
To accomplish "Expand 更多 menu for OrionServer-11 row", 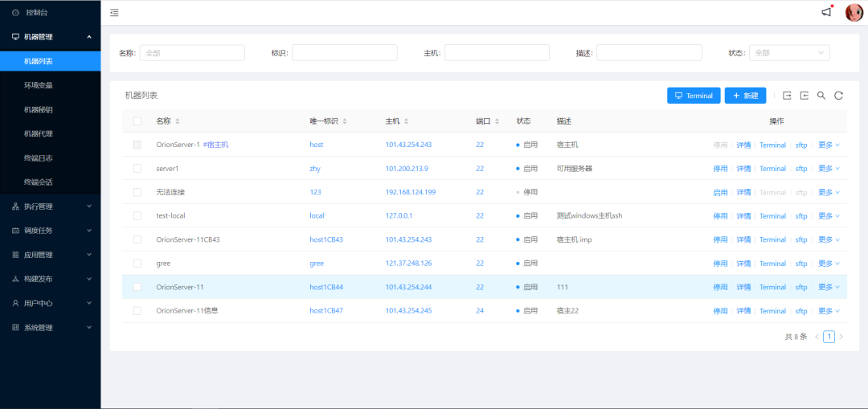I will (x=829, y=287).
